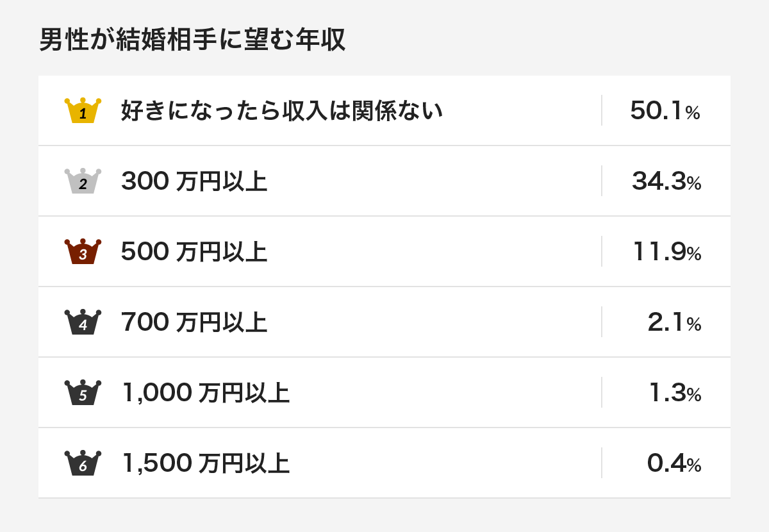Select the 300万円以上 row label
Viewport: 769px width, 532px height.
pos(194,182)
